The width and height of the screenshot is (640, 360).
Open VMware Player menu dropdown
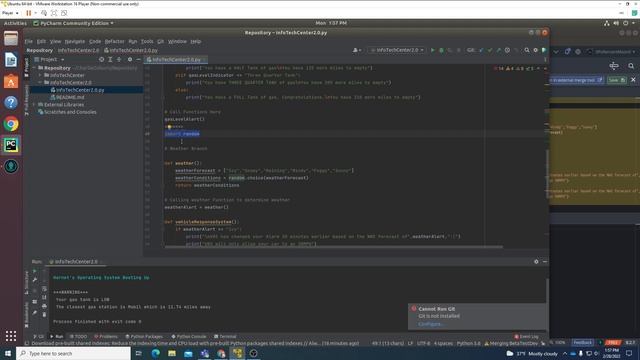(x=10, y=13)
